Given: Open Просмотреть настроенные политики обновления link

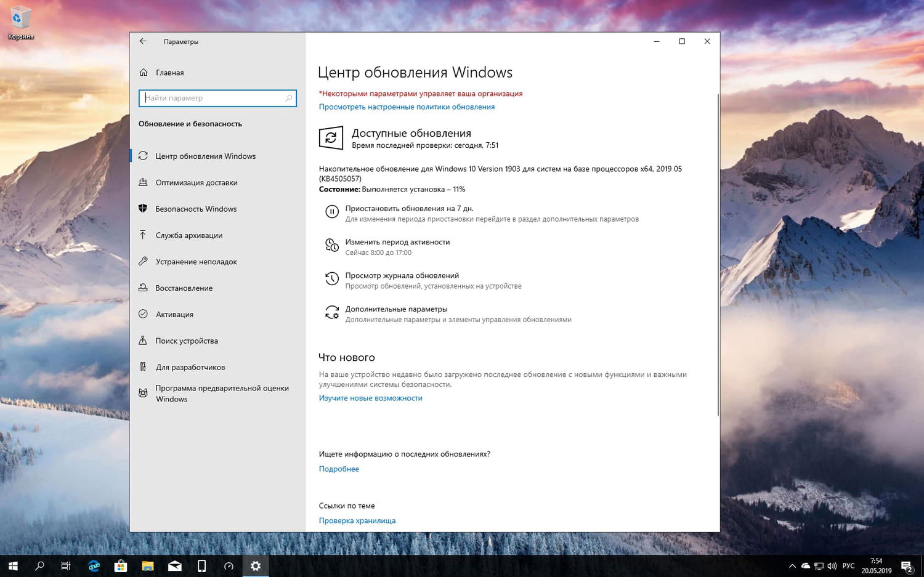Looking at the screenshot, I should [x=407, y=107].
